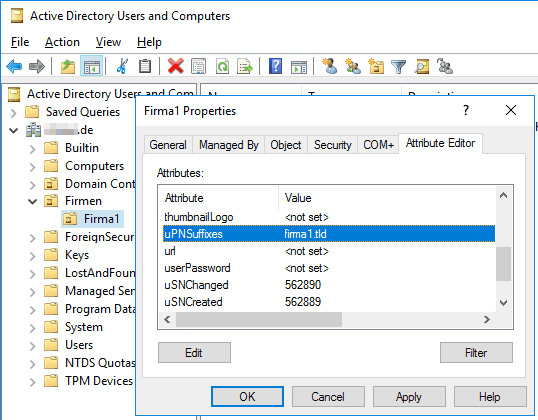
Task: Click the blue Help question-mark icon
Action: click(x=275, y=66)
